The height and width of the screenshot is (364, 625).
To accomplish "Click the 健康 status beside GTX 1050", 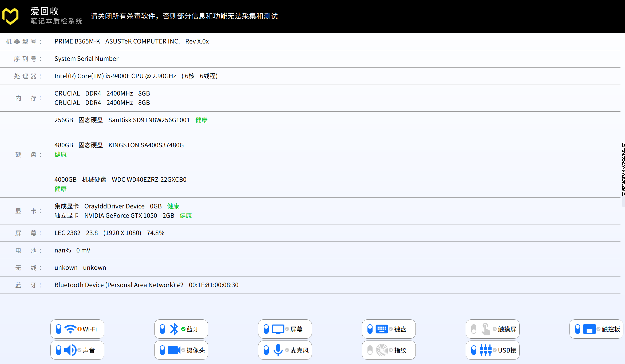I will pyautogui.click(x=186, y=216).
